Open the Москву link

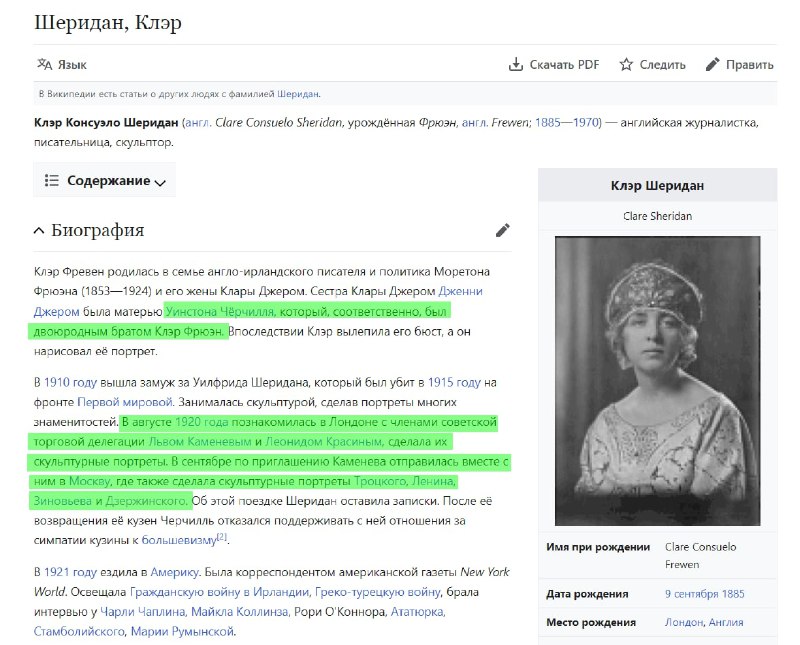pos(89,481)
